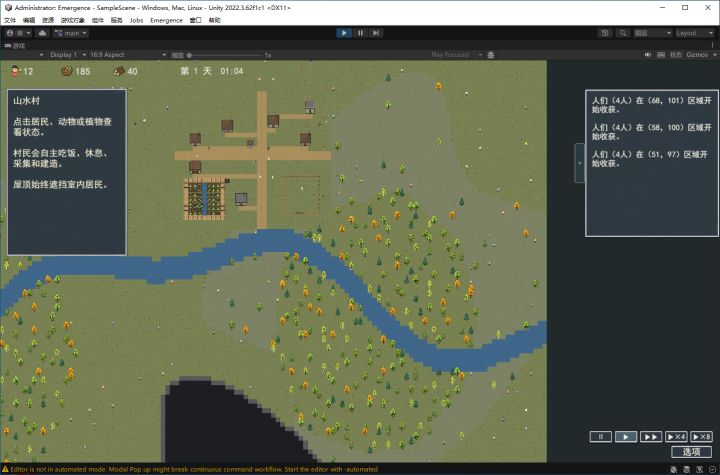The image size is (720, 475).
Task: Open the 帮助 Help menu
Action: point(214,20)
